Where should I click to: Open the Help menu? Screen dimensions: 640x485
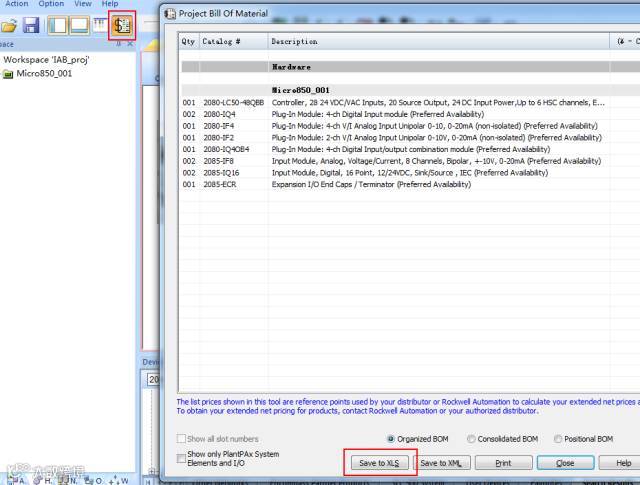(x=110, y=4)
